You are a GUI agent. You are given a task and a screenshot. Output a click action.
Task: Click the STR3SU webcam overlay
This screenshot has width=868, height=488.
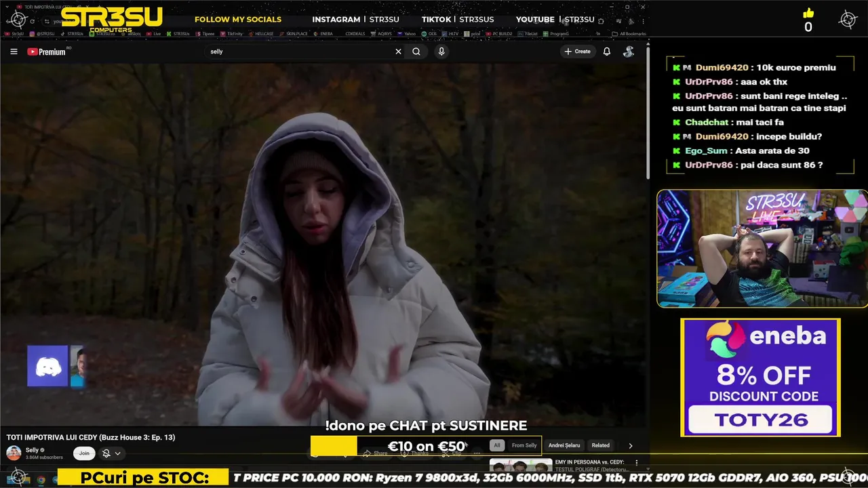(x=762, y=248)
